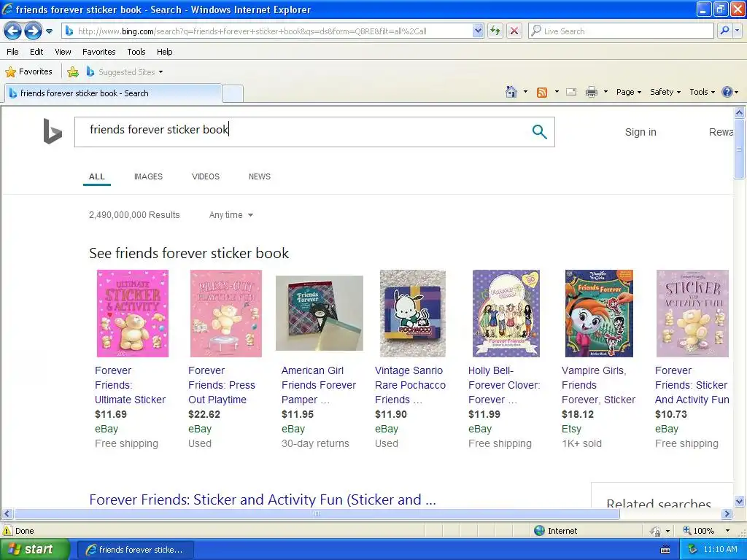Open the Pochacco product thumbnail
Screen dimensions: 747x560
pyautogui.click(x=413, y=314)
